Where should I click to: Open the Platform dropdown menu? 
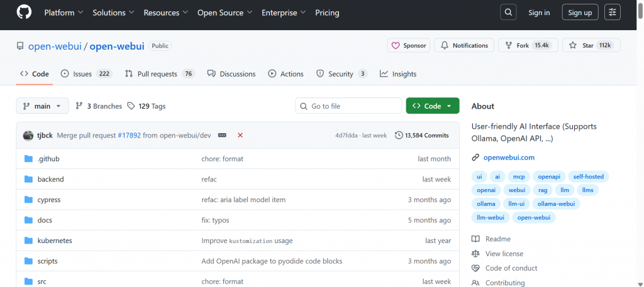click(x=64, y=13)
